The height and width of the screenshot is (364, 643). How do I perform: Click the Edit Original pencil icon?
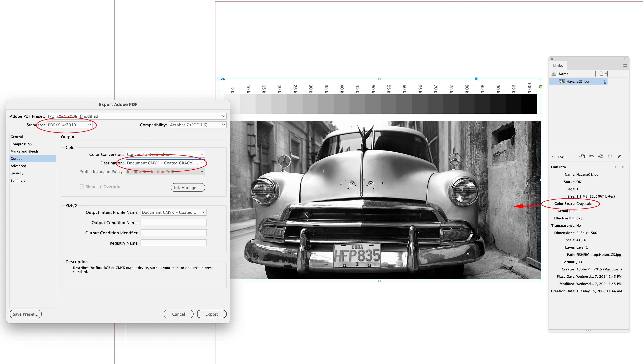point(619,156)
